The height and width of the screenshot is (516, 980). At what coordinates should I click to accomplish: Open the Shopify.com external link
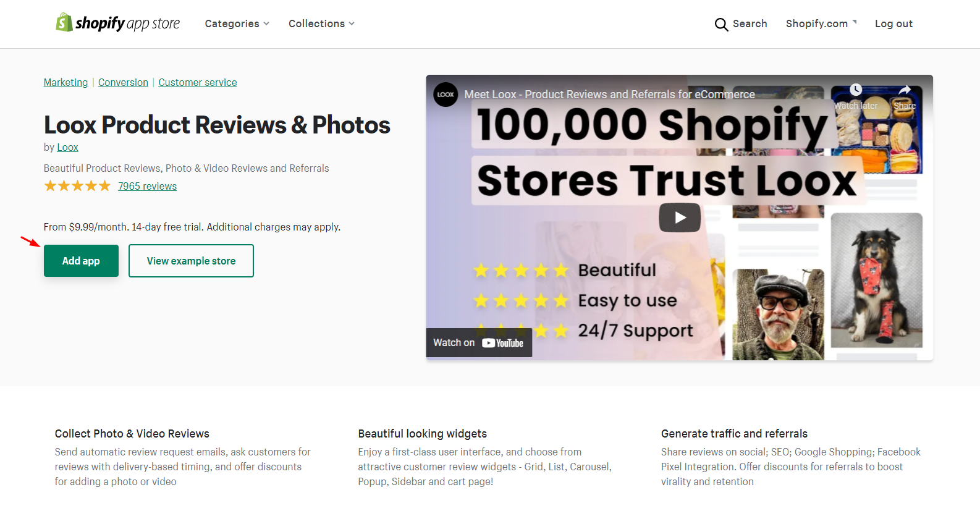(821, 23)
